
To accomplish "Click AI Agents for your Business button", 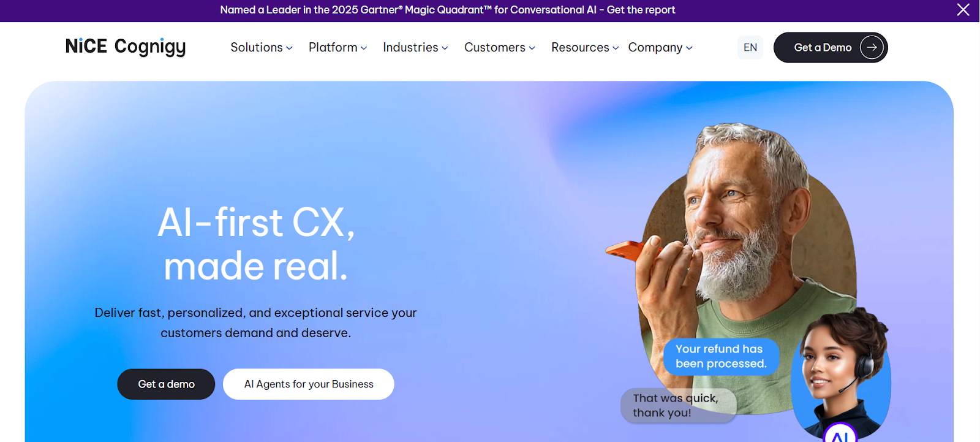I will coord(309,384).
